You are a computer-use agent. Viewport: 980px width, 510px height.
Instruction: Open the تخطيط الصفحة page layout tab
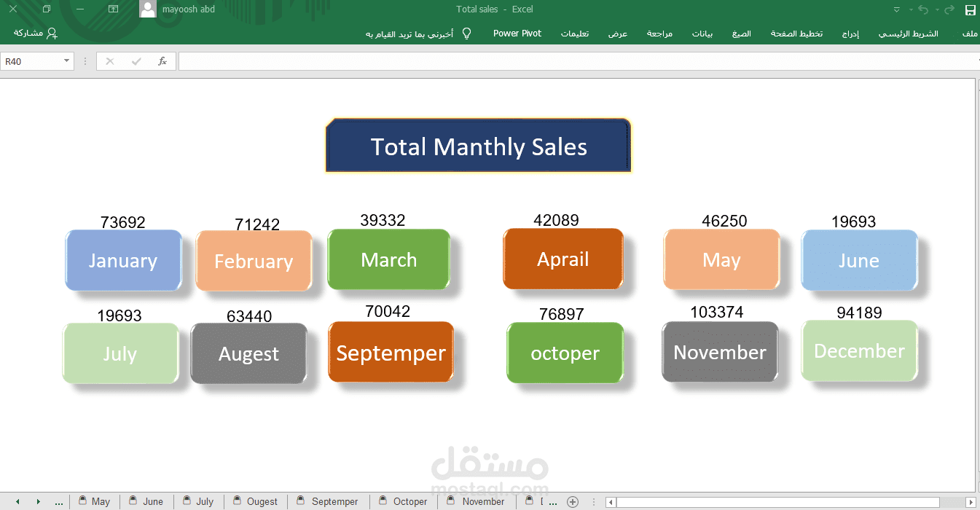(797, 34)
